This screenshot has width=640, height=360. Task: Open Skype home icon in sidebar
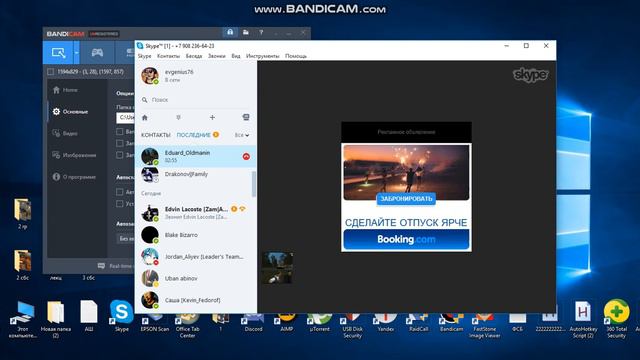(144, 118)
